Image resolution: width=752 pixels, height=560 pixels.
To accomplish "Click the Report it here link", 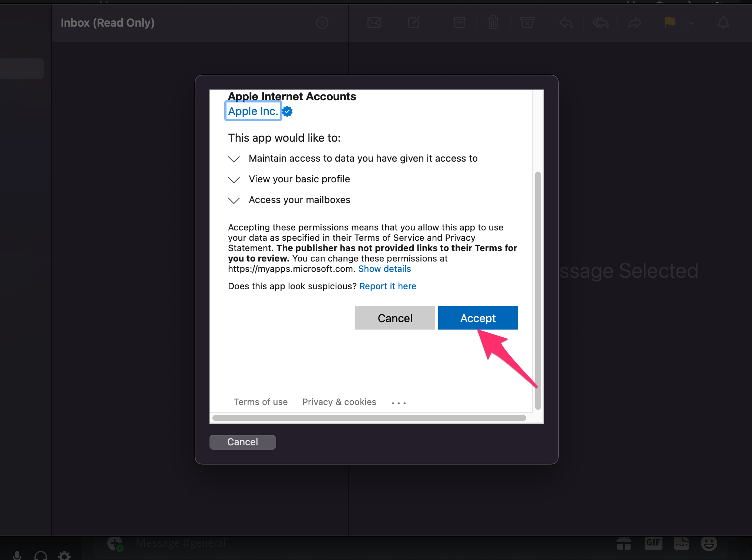I will [388, 286].
